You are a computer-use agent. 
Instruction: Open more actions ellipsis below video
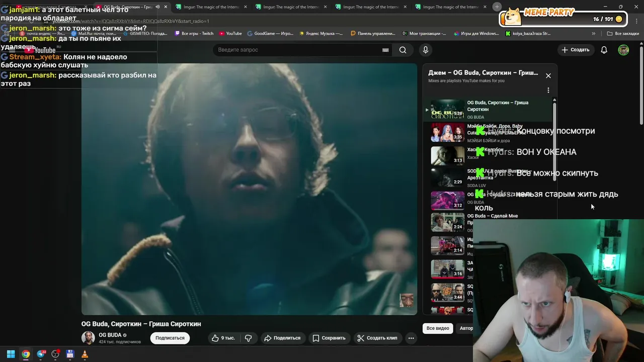(411, 338)
